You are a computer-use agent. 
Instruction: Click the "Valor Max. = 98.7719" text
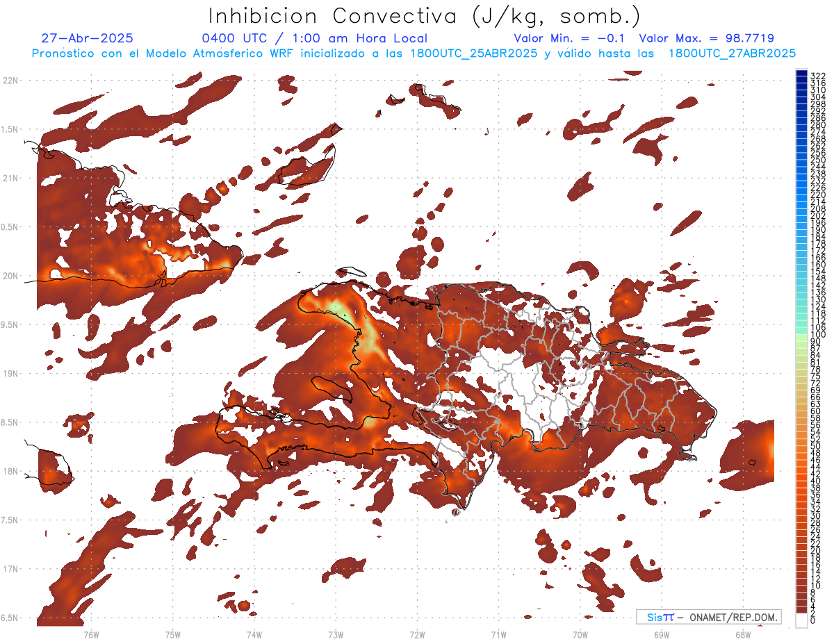(707, 39)
